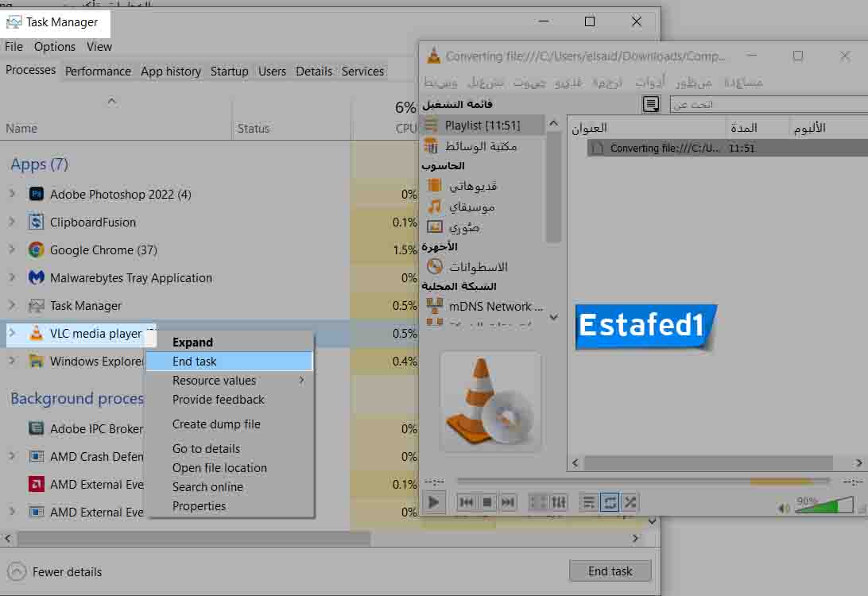
Task: Click the End task button at bottom
Action: coord(610,571)
